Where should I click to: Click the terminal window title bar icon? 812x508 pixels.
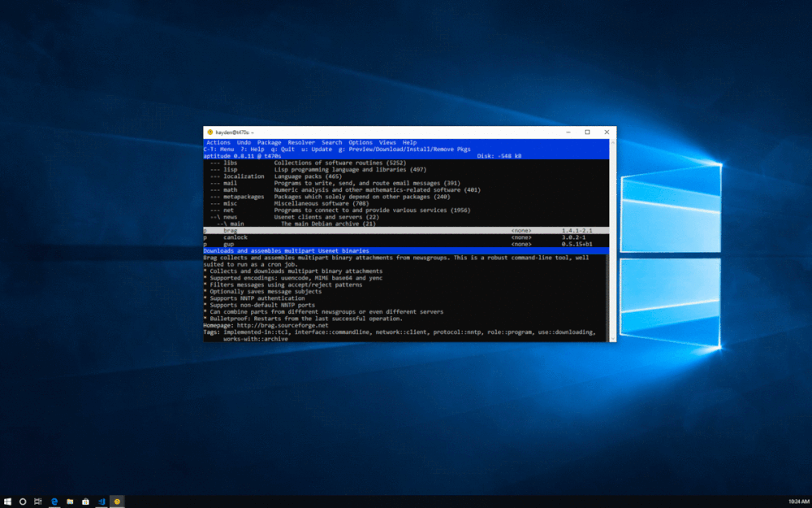[x=210, y=132]
